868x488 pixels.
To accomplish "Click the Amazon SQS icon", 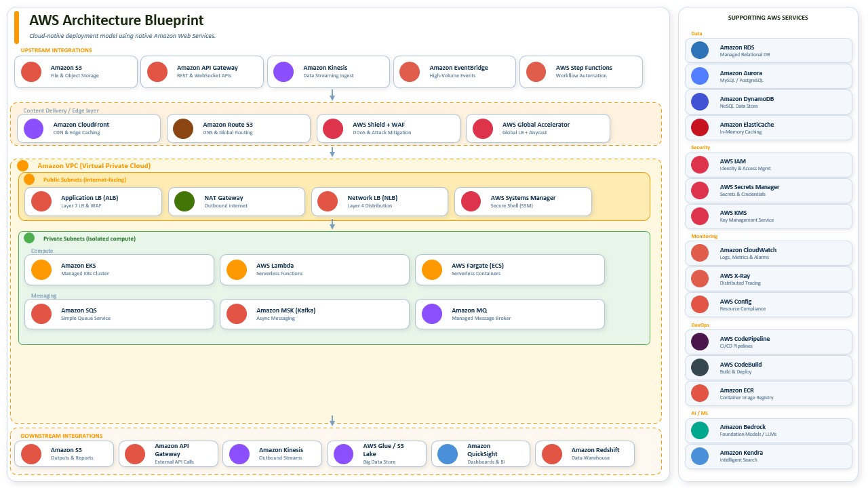I will click(x=41, y=314).
